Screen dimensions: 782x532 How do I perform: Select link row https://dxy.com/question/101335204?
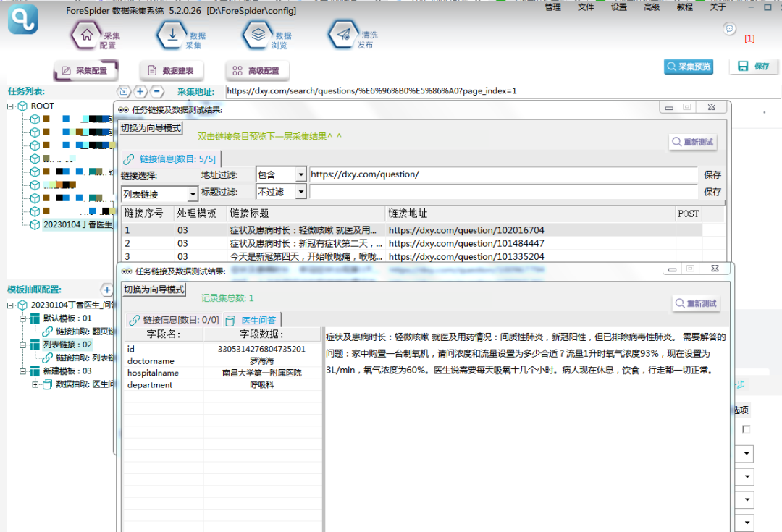pyautogui.click(x=411, y=256)
